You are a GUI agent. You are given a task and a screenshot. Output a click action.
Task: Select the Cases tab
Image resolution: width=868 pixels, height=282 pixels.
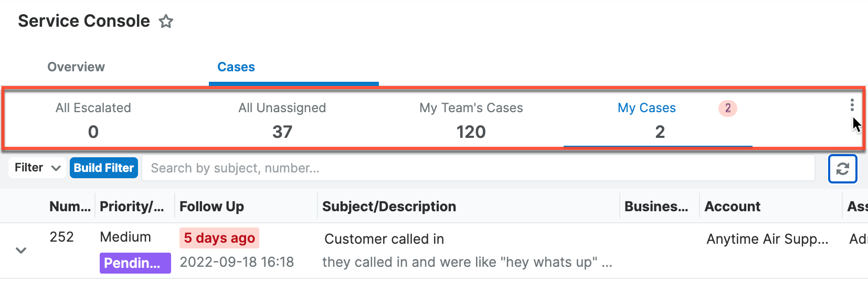tap(236, 67)
